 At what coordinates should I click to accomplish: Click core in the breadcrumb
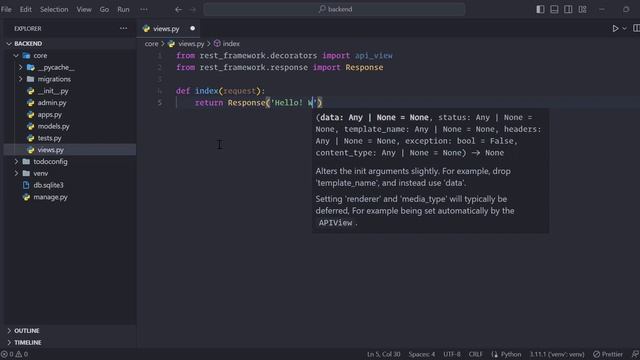[x=151, y=44]
